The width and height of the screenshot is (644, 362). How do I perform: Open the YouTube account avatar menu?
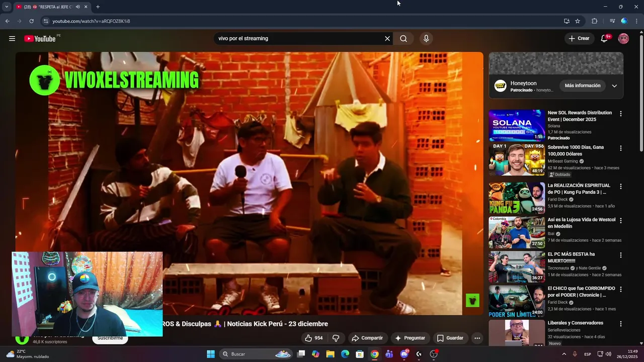click(x=623, y=39)
